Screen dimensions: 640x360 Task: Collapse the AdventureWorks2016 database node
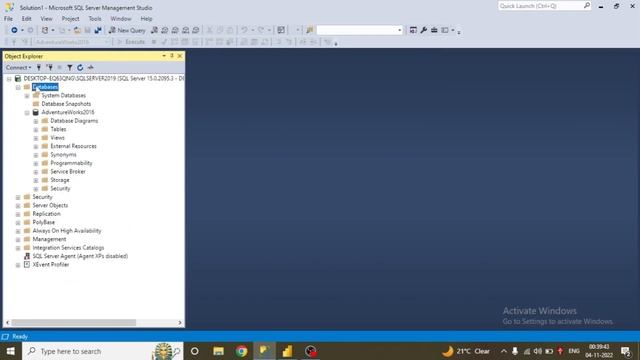tap(27, 112)
